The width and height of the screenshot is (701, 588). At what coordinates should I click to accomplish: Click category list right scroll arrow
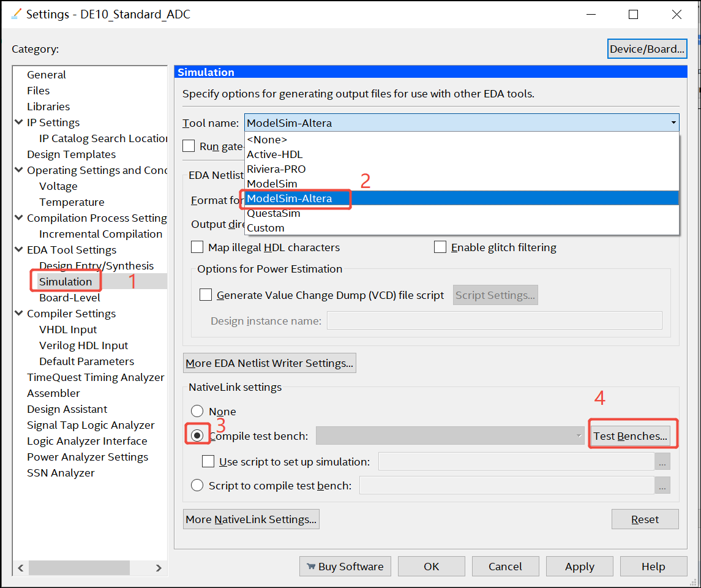coord(159,568)
